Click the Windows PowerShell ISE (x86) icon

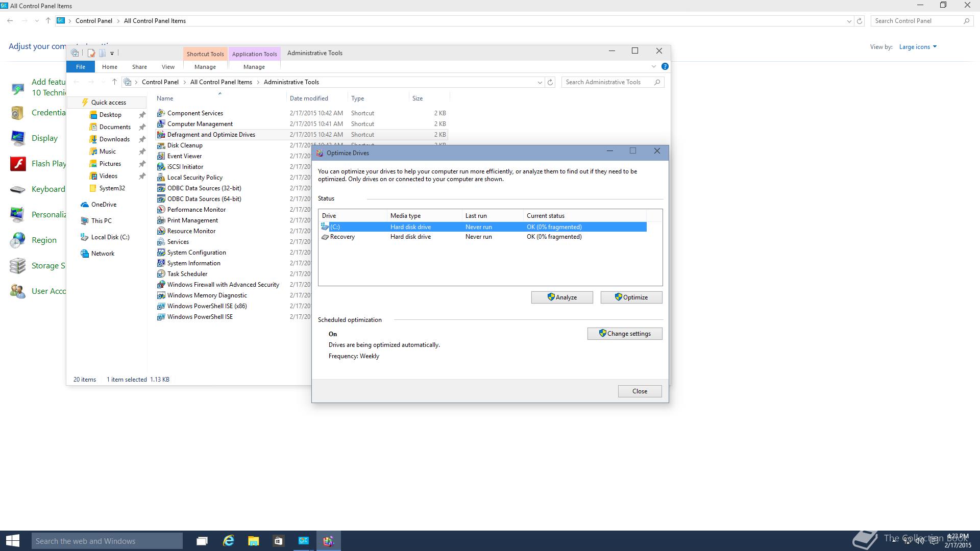161,306
